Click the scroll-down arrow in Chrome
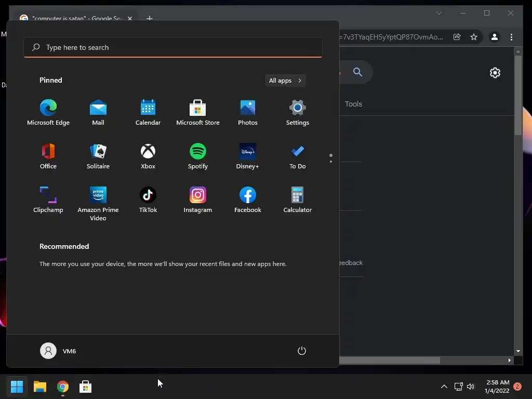The height and width of the screenshot is (399, 532). tap(518, 351)
